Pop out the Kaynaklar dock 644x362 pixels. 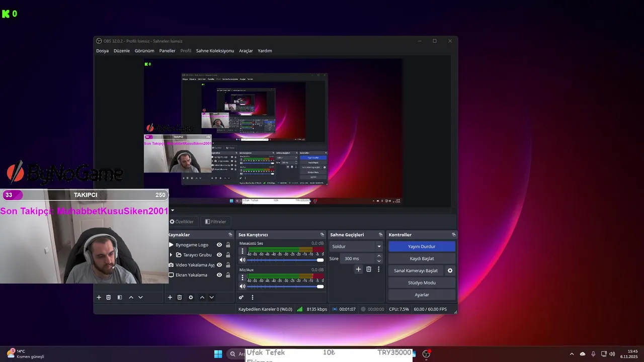230,235
